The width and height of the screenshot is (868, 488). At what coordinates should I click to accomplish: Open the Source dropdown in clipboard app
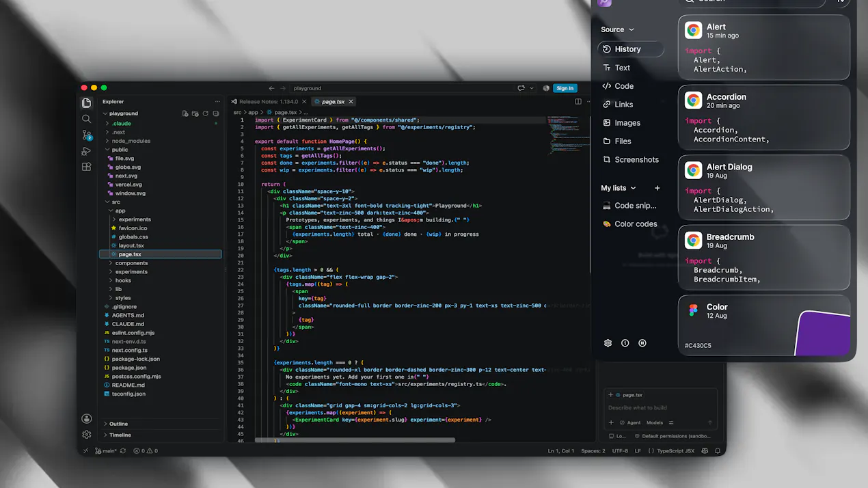pos(617,29)
